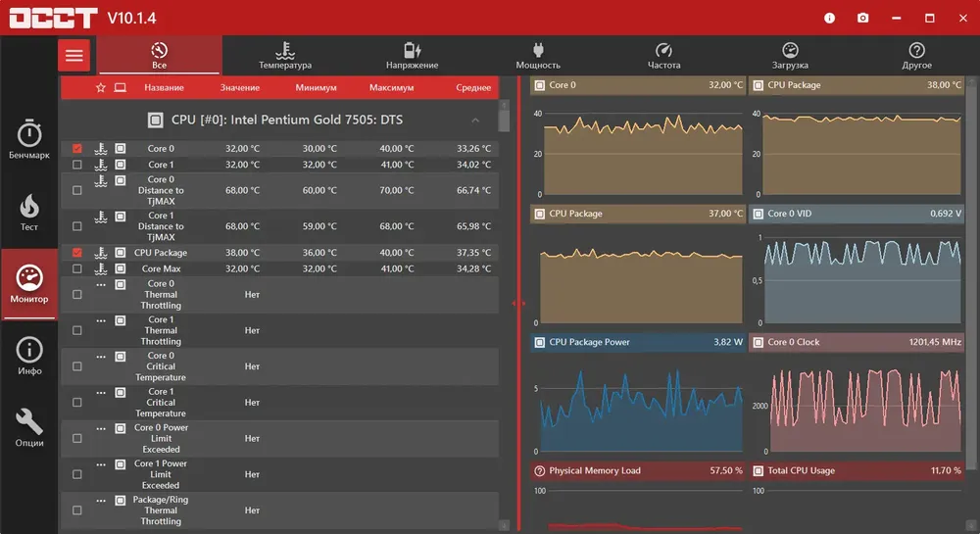Click the chip icon on Core 0 VID graph header
980x534 pixels.
(x=759, y=214)
